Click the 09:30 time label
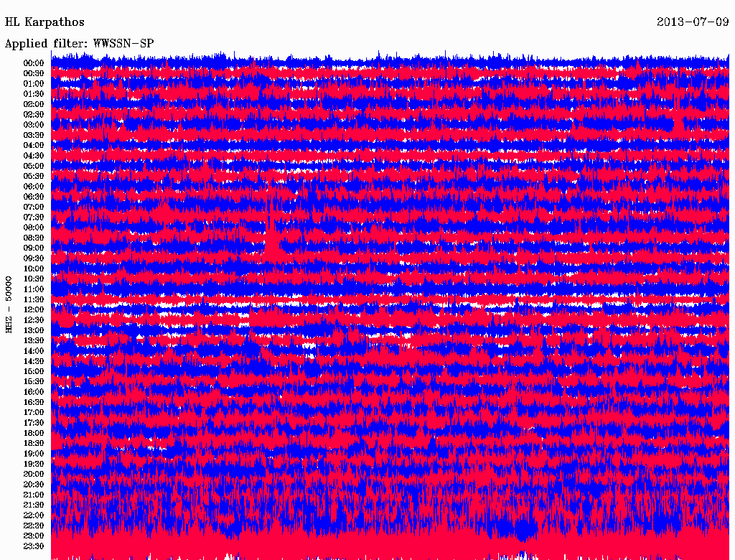 pos(34,258)
